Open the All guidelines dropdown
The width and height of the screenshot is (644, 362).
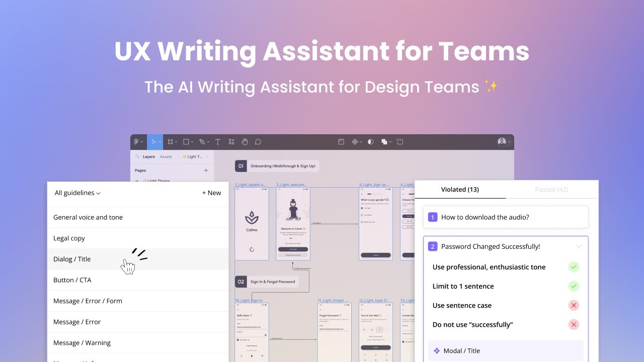(x=77, y=193)
